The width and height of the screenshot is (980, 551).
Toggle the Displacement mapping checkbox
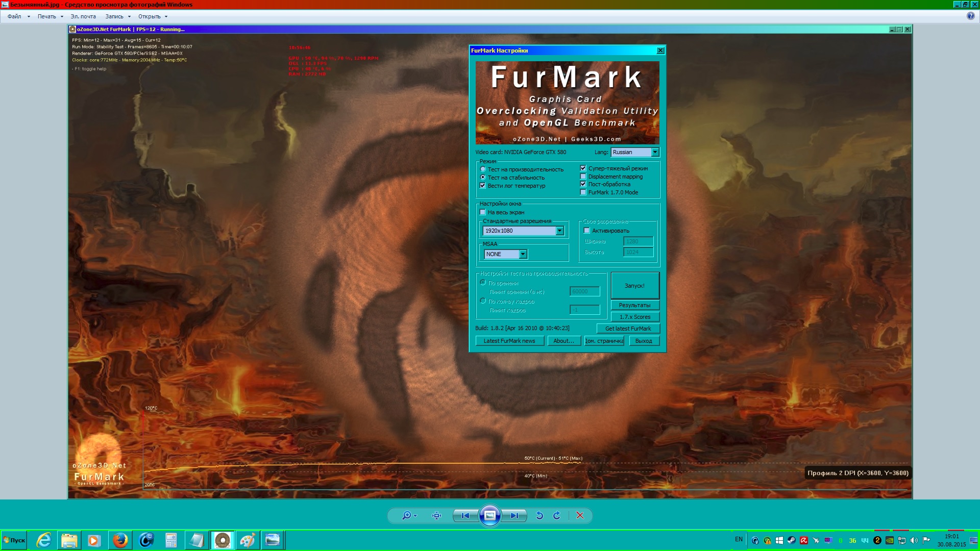click(583, 177)
